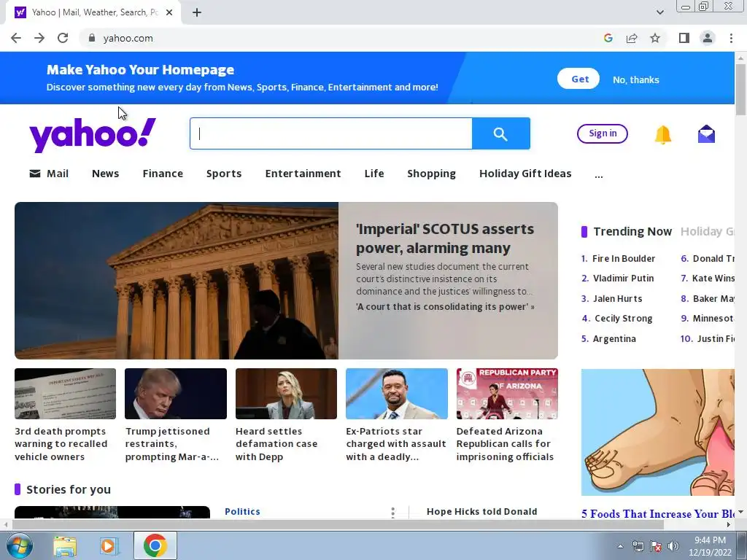Open the Heard settles defamation case story
The height and width of the screenshot is (560, 747).
pos(286,415)
